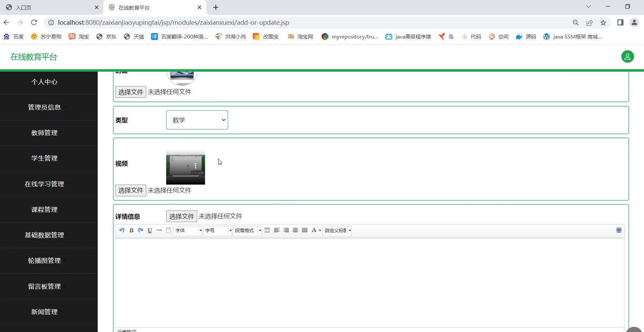The image size is (644, 332).
Task: Open 基础数据管理 in the sidebar
Action: (44, 235)
